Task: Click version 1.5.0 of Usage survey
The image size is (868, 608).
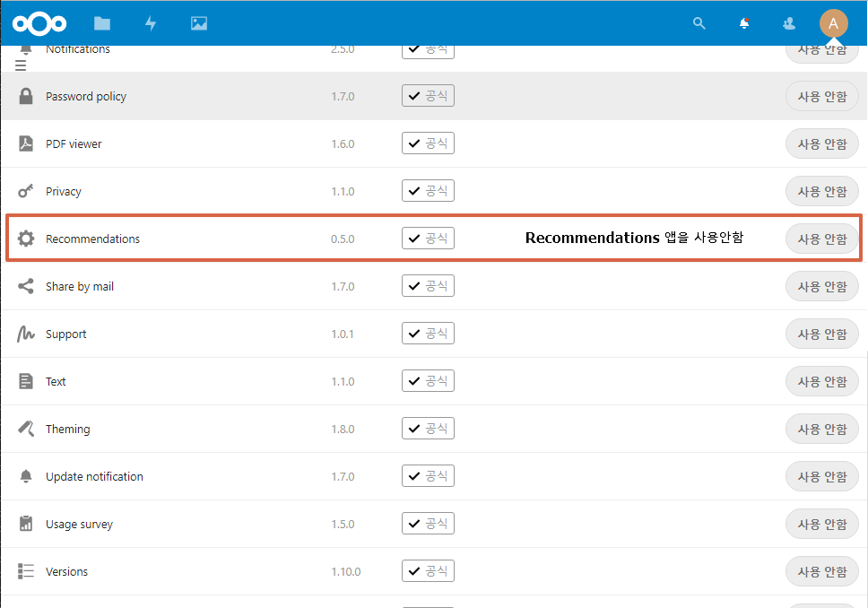Action: click(343, 525)
